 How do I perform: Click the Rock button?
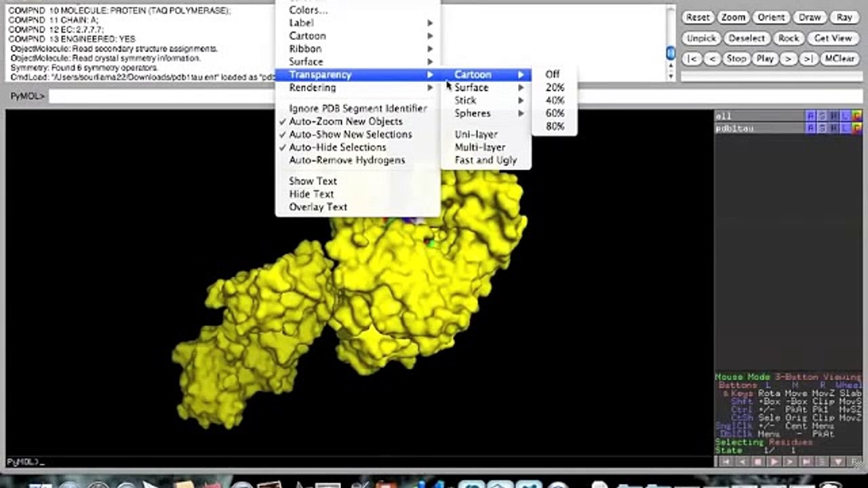tap(788, 38)
